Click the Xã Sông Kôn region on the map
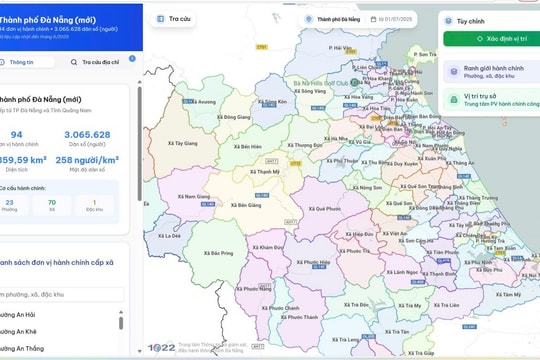 272,102
